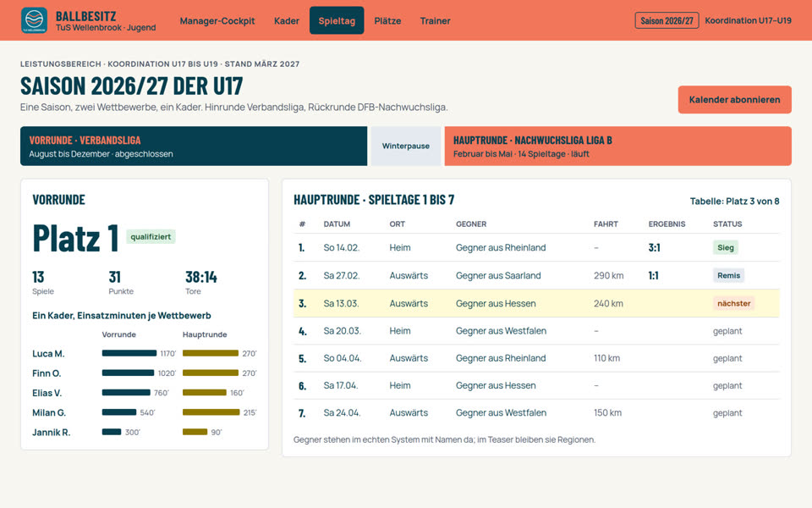
Task: Click the qualifiziert badge
Action: [x=151, y=237]
